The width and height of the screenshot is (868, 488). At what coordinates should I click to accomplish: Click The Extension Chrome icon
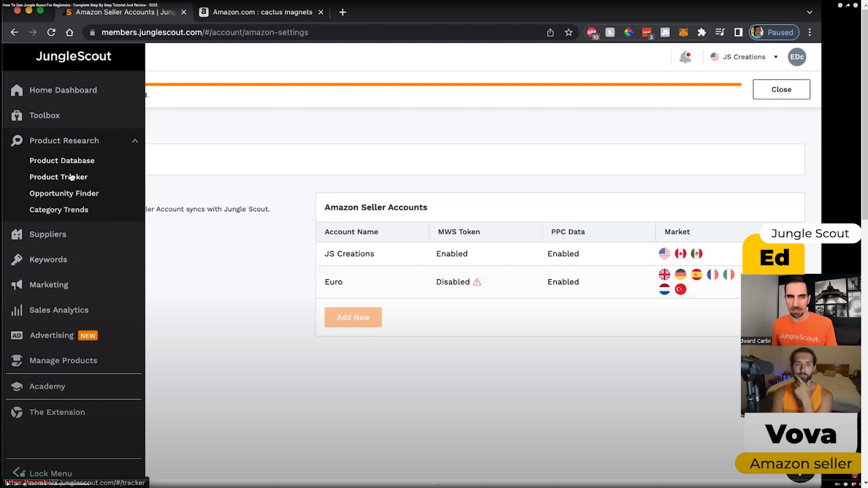pos(17,412)
